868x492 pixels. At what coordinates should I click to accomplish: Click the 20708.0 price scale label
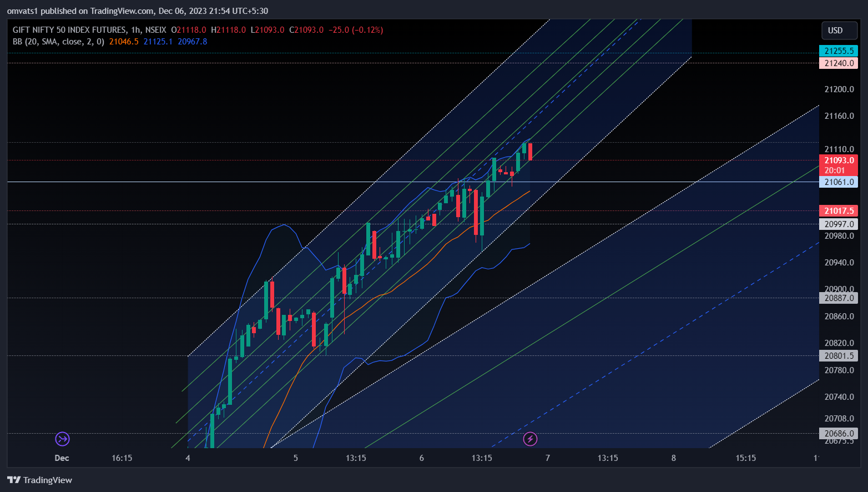[x=839, y=419]
